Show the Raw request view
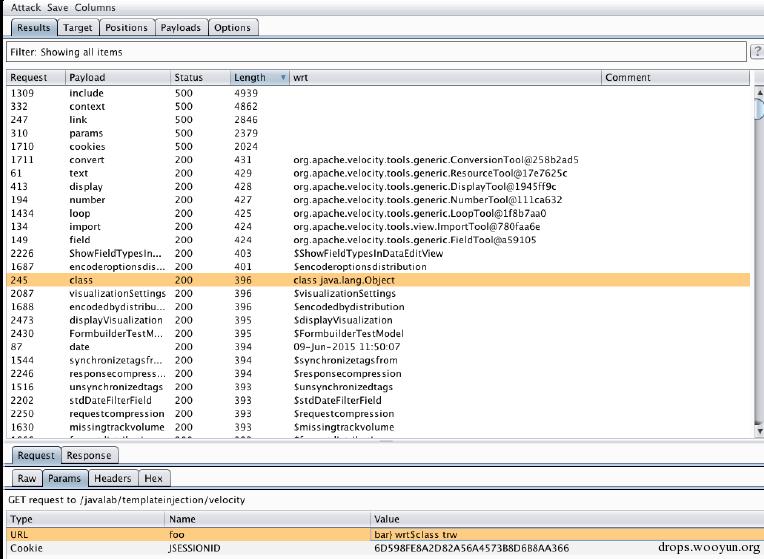 (27, 479)
